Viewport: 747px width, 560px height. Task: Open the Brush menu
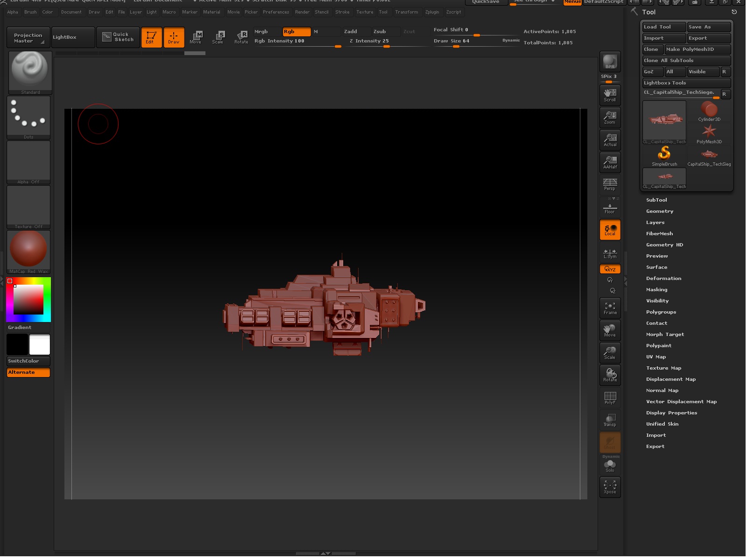click(30, 12)
